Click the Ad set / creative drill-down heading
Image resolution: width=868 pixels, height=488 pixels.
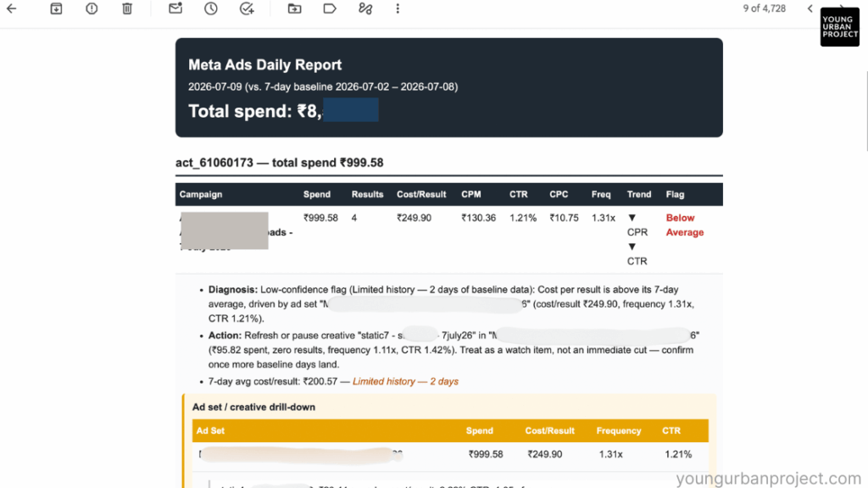[x=253, y=408]
